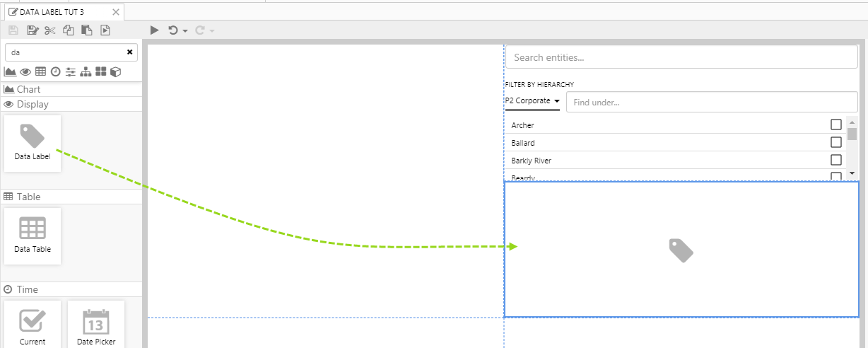This screenshot has width=868, height=348.
Task: Tick the Beardy checkbox
Action: tap(836, 177)
